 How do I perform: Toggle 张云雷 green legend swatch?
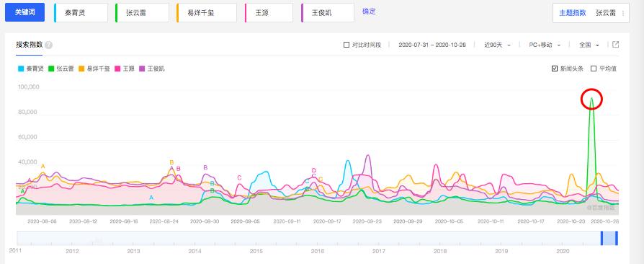(x=51, y=69)
